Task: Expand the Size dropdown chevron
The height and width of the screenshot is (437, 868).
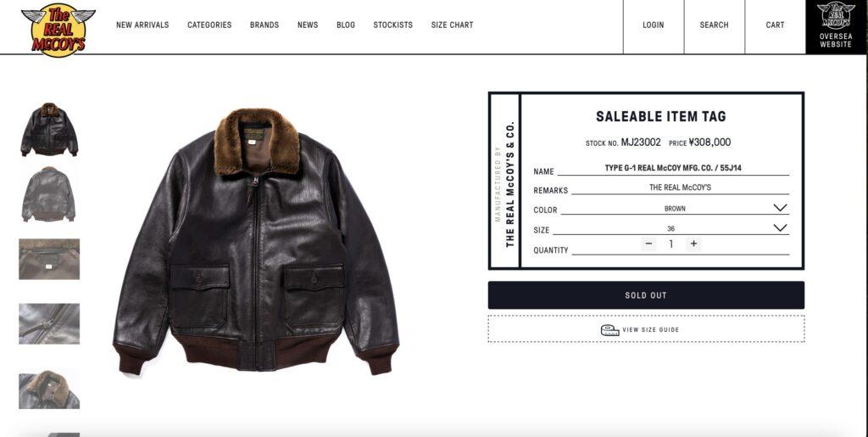Action: point(780,227)
